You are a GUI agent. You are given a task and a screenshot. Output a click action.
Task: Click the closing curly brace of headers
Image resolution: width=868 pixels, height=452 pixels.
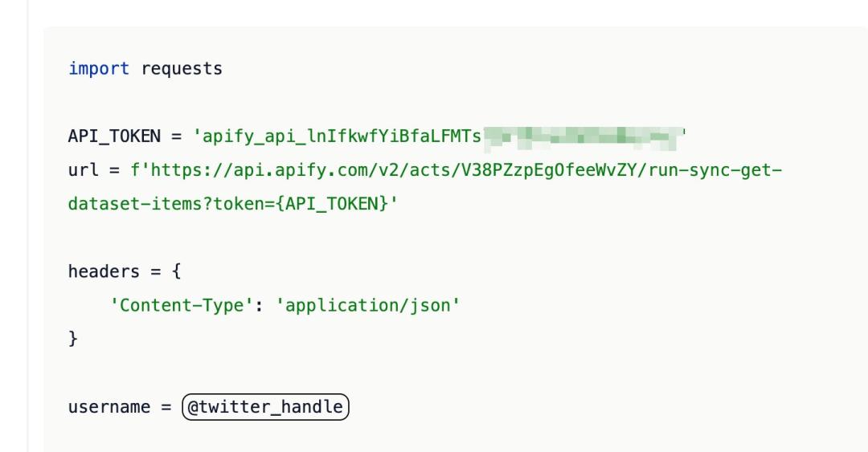(73, 339)
